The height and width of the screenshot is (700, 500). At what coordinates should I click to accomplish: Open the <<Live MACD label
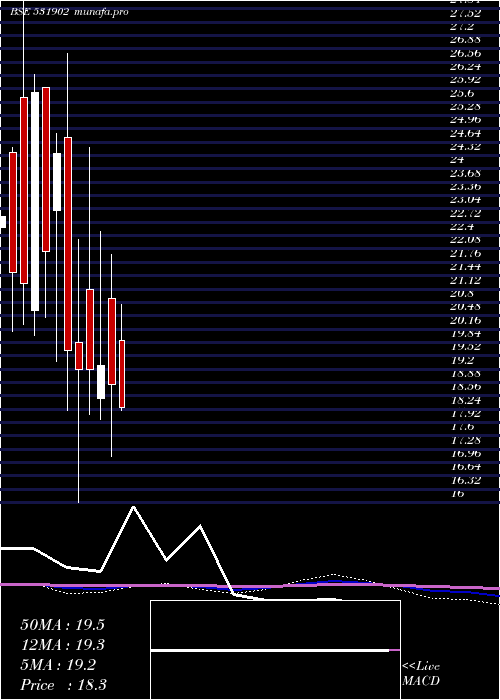(421, 674)
